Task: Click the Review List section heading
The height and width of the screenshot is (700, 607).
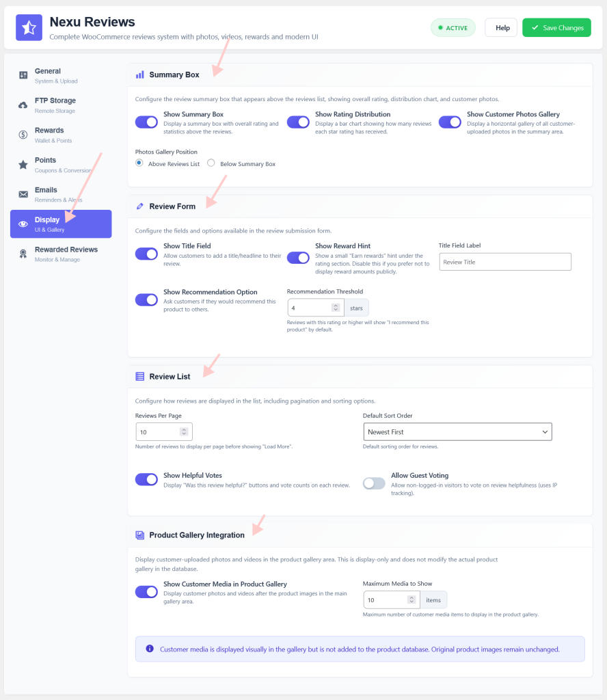Action: tap(170, 377)
